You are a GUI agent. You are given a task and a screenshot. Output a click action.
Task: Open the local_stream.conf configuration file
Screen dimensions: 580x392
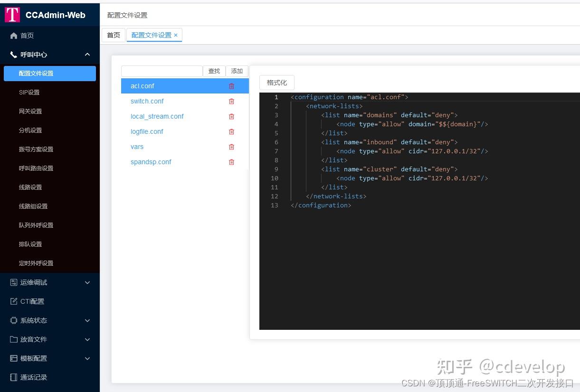(157, 116)
